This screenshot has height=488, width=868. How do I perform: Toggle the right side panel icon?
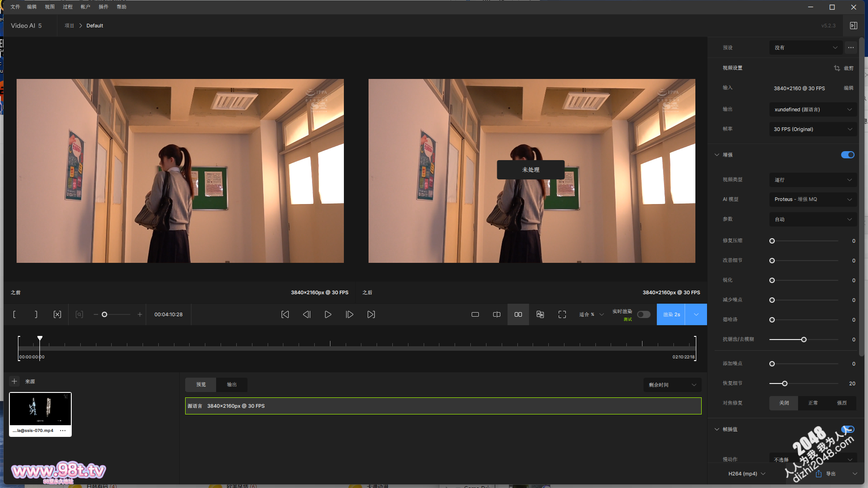click(854, 26)
